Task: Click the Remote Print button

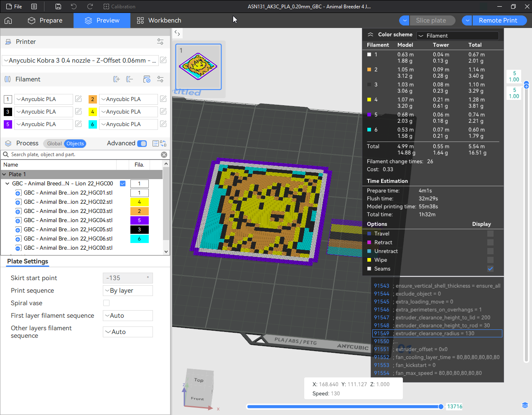Action: coord(498,20)
